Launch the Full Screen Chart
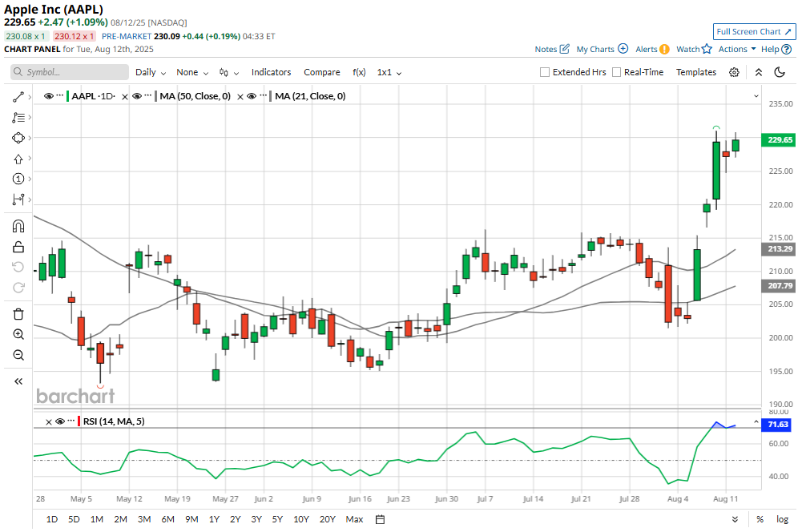The height and width of the screenshot is (532, 806). tap(754, 32)
